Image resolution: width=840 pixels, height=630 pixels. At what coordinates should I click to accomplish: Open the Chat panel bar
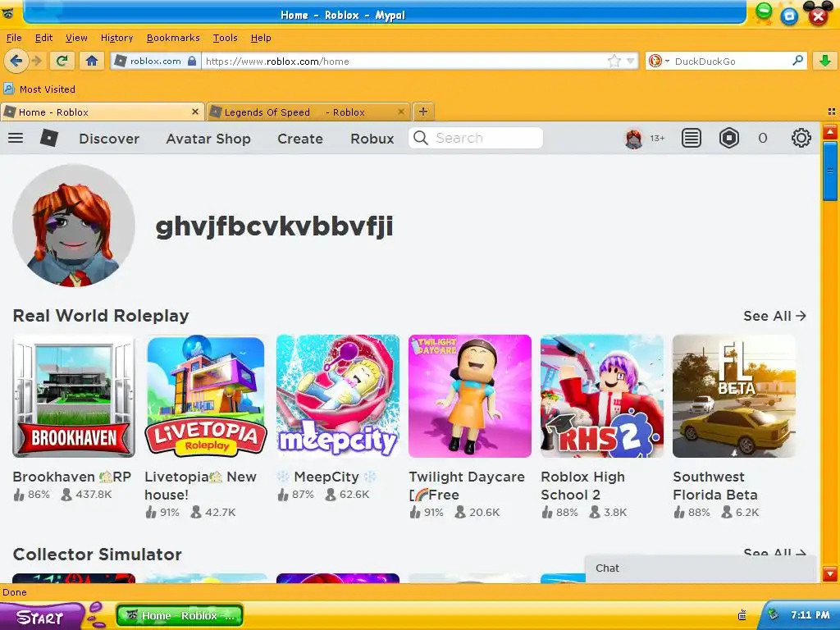click(701, 568)
